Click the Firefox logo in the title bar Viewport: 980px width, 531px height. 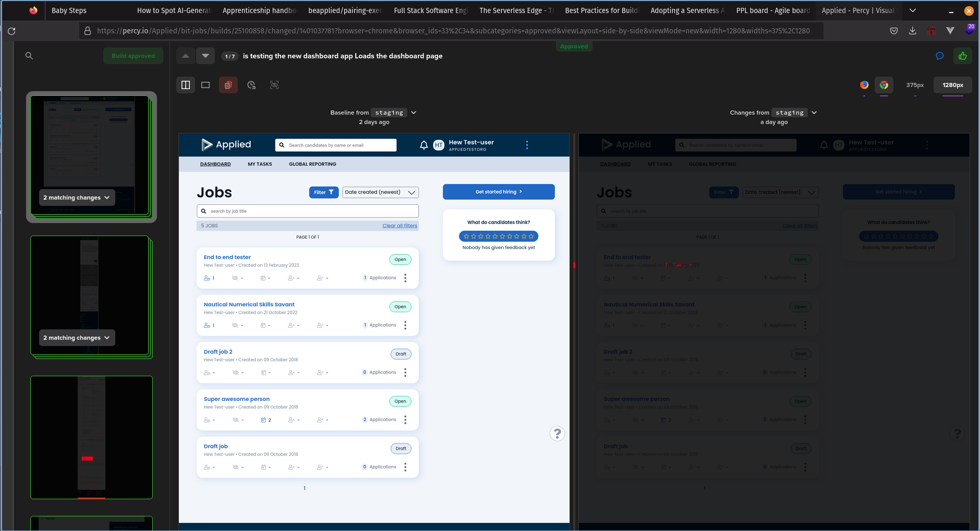tap(33, 10)
